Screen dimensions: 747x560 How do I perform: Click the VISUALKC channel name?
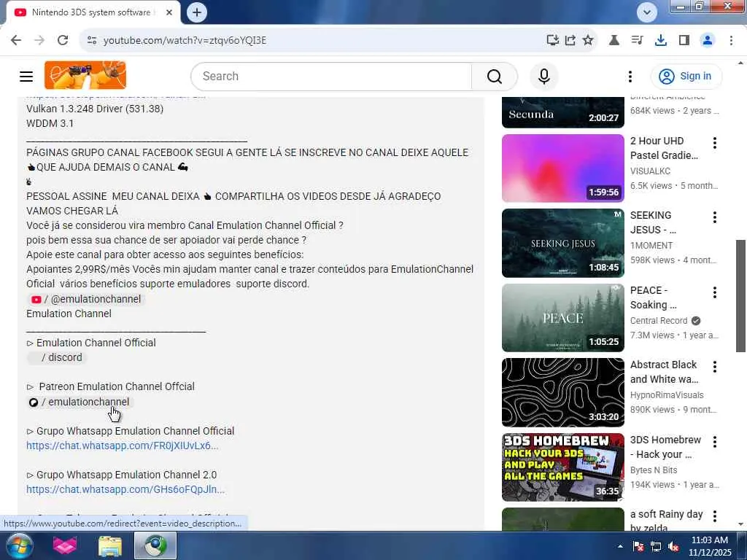pos(650,171)
